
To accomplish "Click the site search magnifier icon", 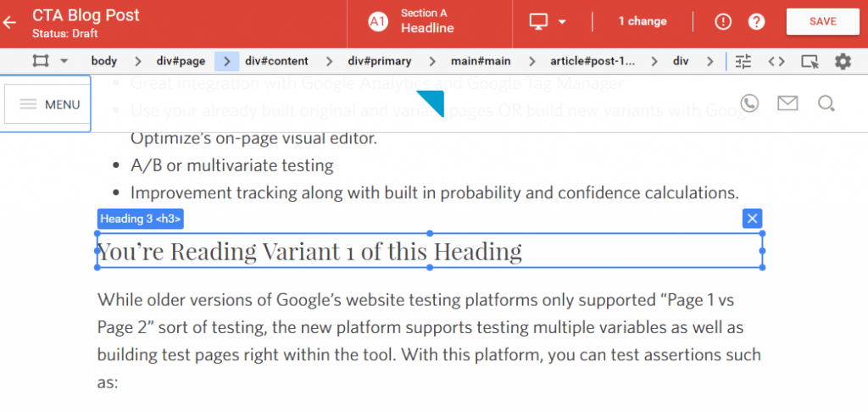I will 826,103.
